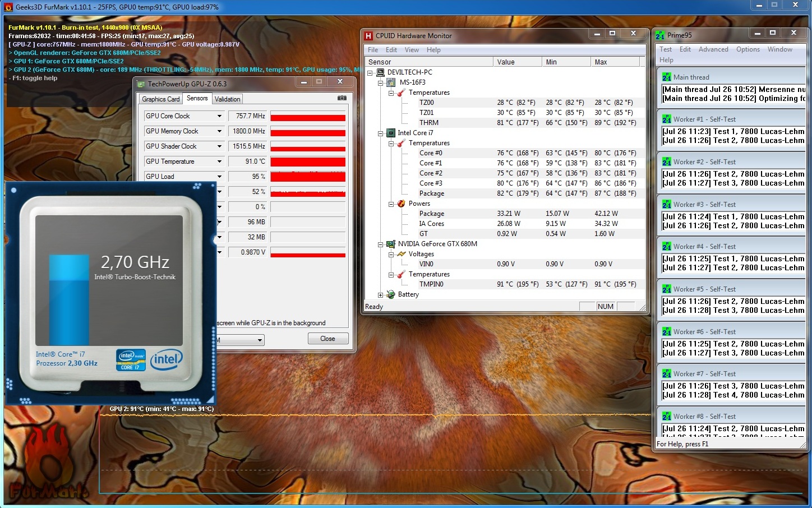Click the Worker #6 Self-Test window icon
The image size is (812, 508).
click(x=667, y=331)
